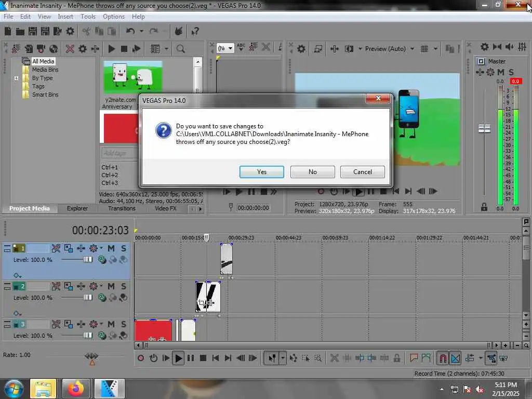
Task: Click Master bus lock faders icon
Action: (484, 207)
